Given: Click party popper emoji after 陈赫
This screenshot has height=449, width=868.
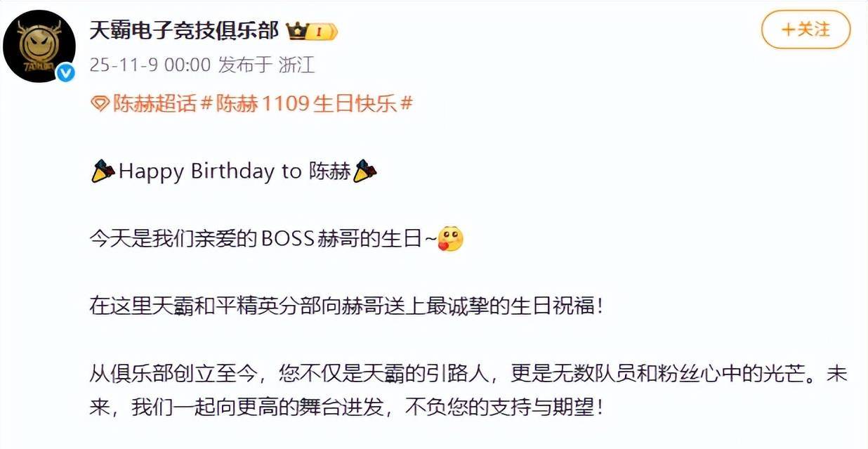Looking at the screenshot, I should pyautogui.click(x=365, y=171).
